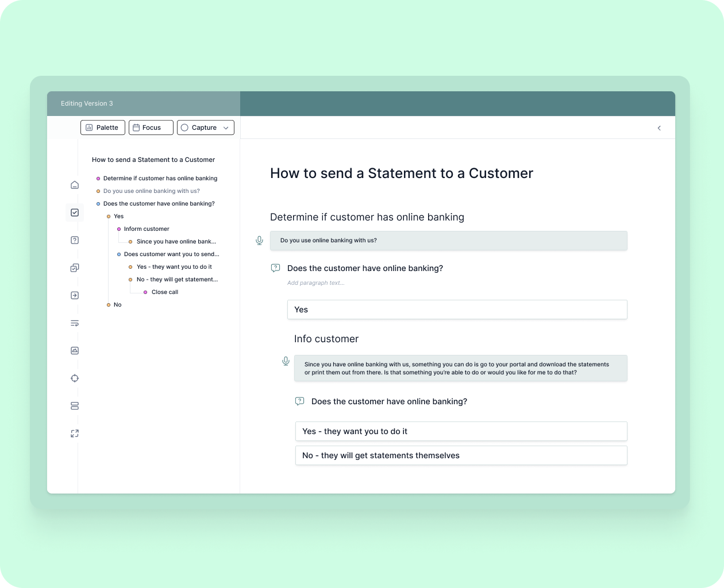Select the Capture radio circle
Viewport: 724px width, 588px height.
(x=184, y=127)
